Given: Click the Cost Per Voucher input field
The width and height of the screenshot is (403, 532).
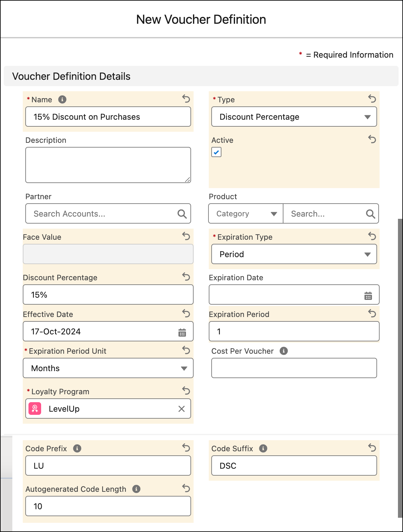Looking at the screenshot, I should click(294, 368).
